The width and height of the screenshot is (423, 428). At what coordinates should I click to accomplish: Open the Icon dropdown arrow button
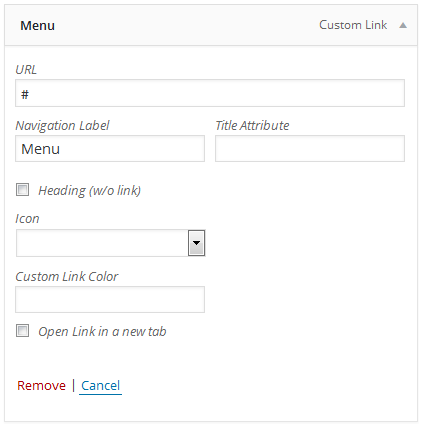tap(197, 243)
